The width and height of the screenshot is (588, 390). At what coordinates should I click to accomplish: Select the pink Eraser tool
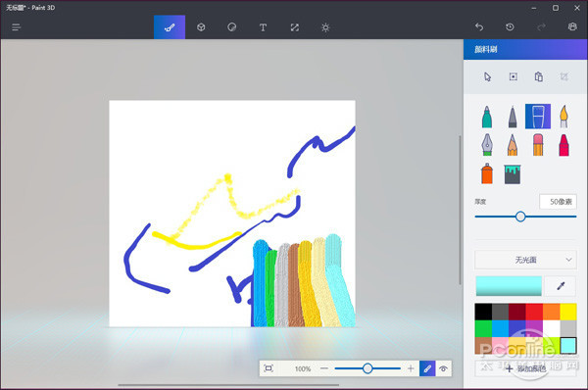(538, 145)
